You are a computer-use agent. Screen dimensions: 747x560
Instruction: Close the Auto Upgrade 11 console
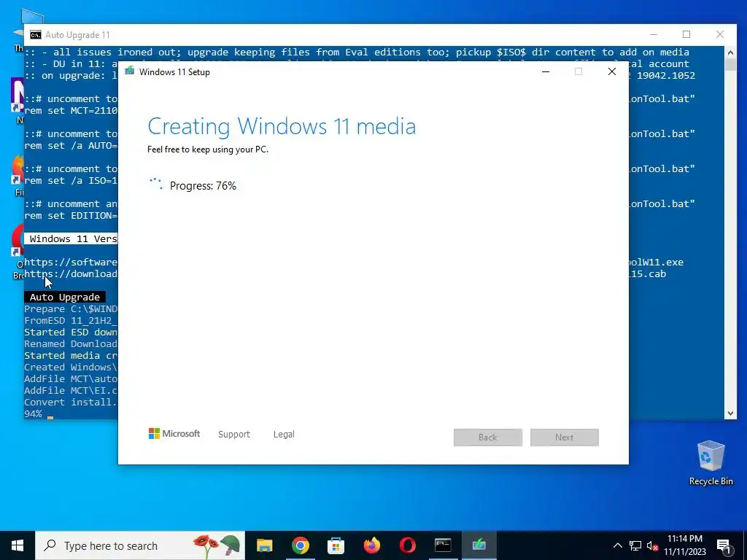(720, 34)
